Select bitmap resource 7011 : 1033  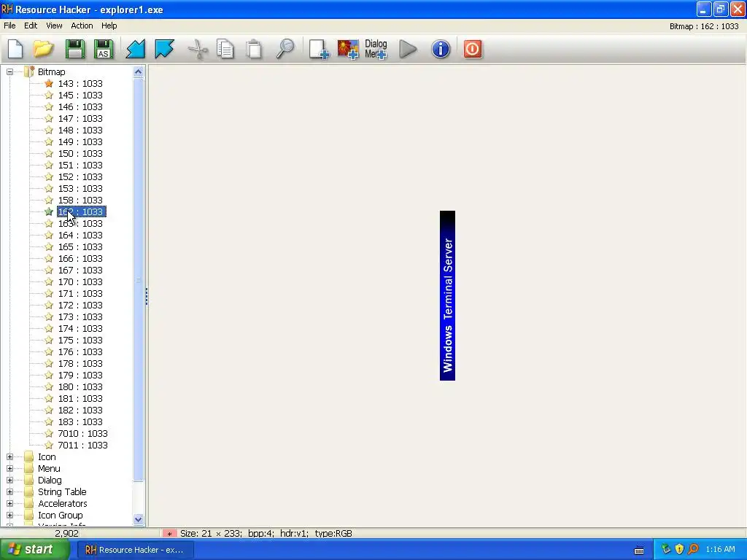(83, 446)
